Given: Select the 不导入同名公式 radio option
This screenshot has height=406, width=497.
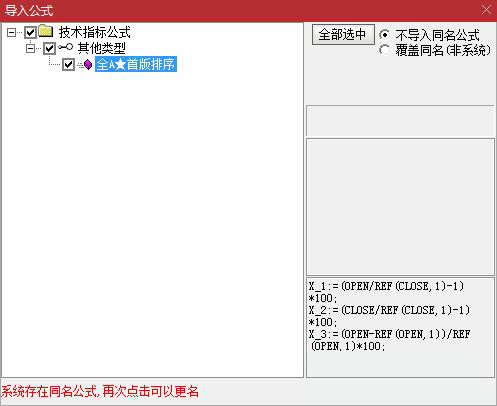Looking at the screenshot, I should pyautogui.click(x=384, y=35).
